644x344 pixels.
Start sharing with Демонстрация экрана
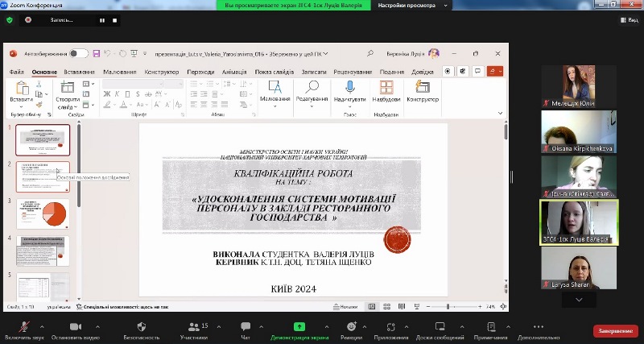point(299,331)
